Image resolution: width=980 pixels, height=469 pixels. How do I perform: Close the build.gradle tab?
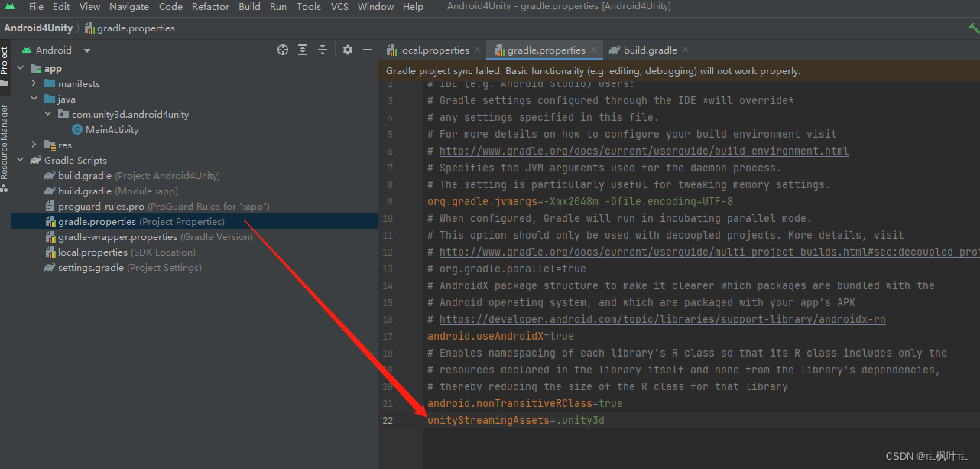[x=686, y=50]
